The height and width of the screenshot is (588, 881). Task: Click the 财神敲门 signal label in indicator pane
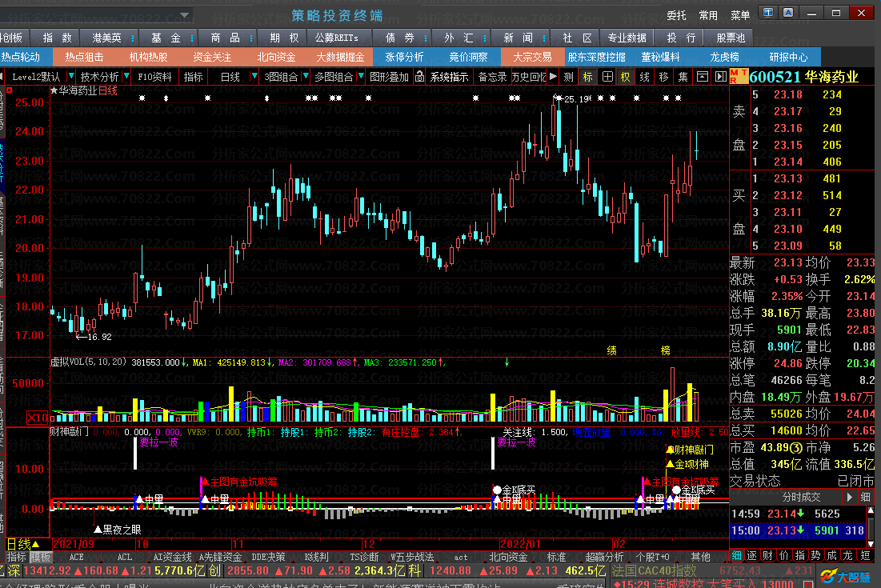click(690, 450)
